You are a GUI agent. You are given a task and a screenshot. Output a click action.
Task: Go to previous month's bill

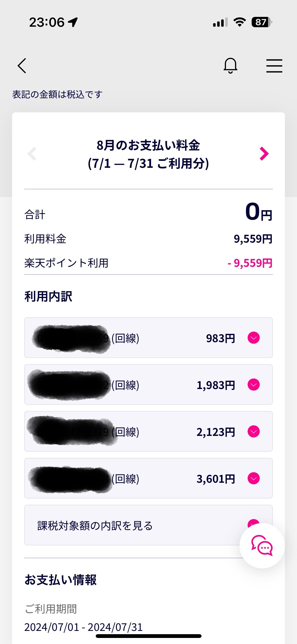coord(32,154)
